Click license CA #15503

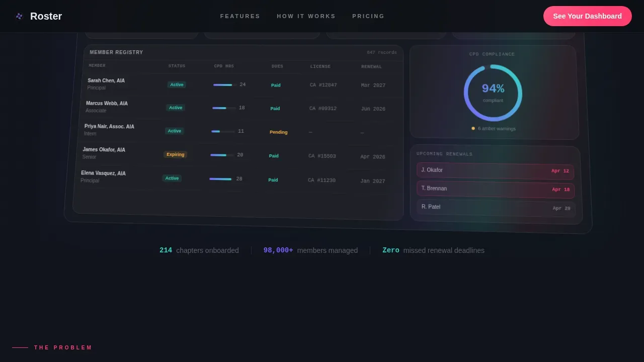click(322, 156)
